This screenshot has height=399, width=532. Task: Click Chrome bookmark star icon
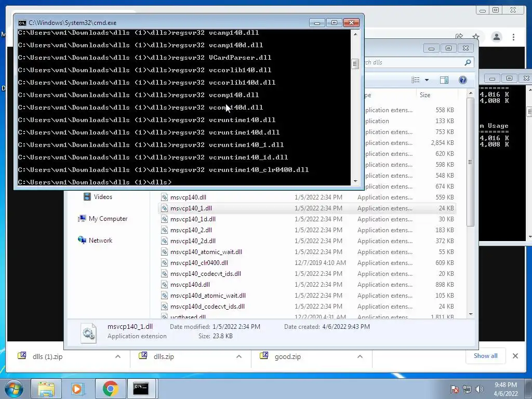(476, 37)
